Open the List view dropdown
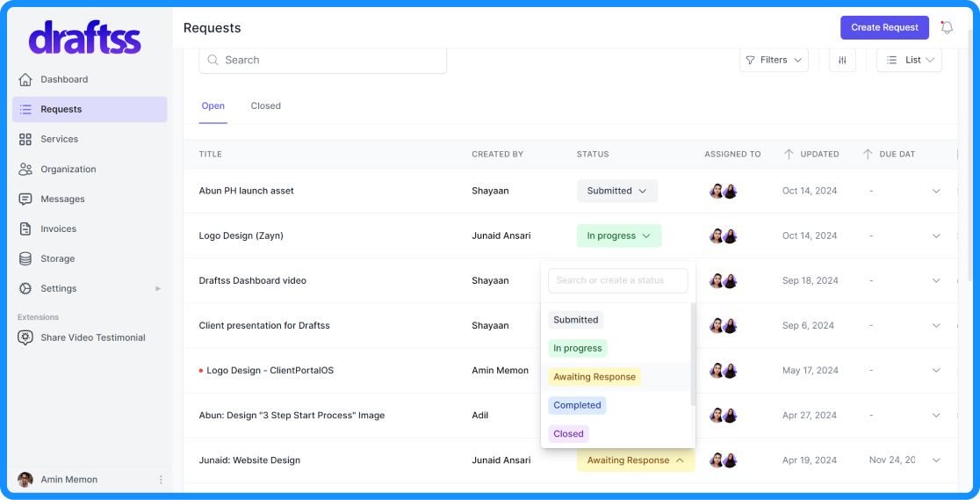The image size is (980, 500). [909, 60]
